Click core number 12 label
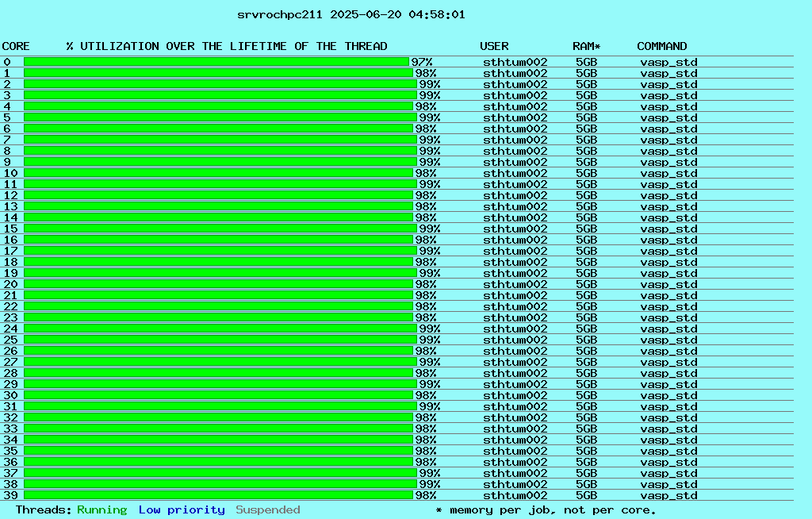 point(10,195)
